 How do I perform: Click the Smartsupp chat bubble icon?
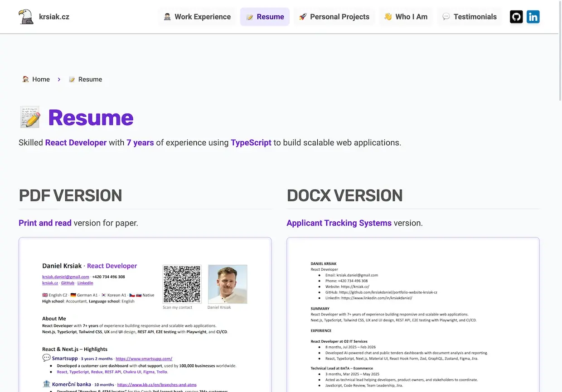[46, 358]
